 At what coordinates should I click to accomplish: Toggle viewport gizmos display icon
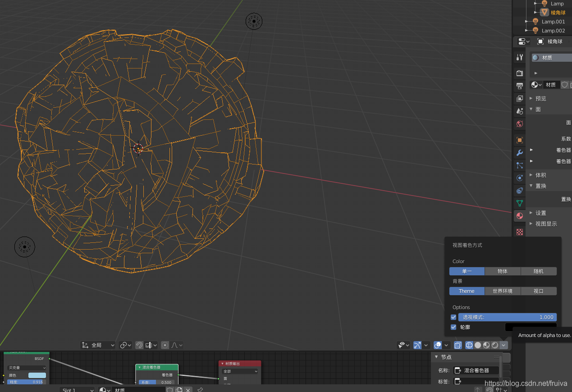pos(417,345)
